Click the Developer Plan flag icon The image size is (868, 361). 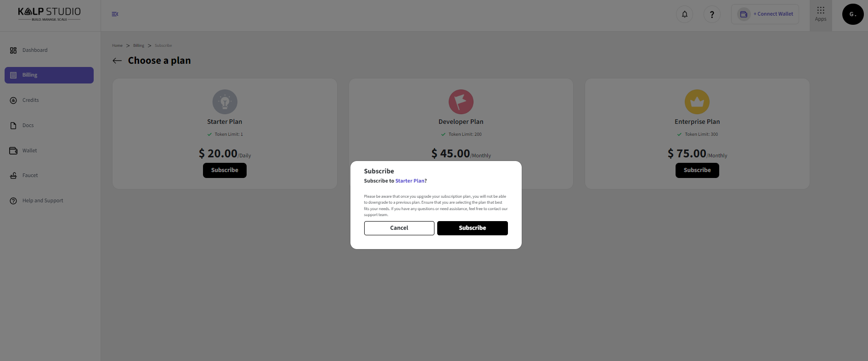point(461,102)
